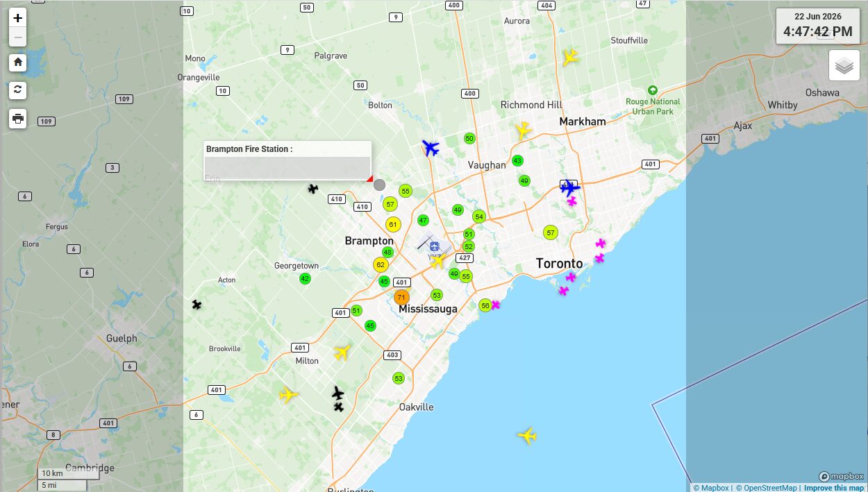
Task: Click the Mississauga city label
Action: click(x=428, y=309)
